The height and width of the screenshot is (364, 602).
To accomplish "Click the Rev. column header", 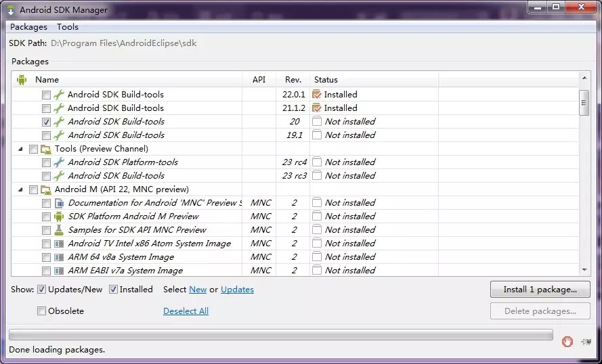I will coord(293,80).
